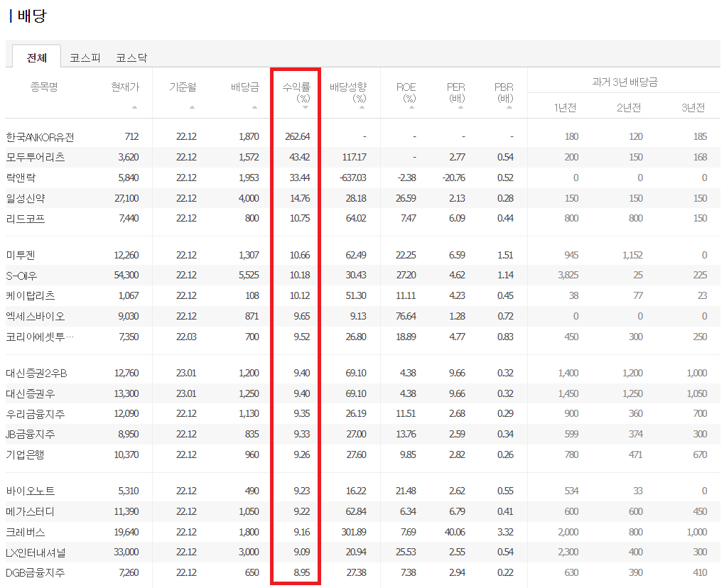Open stock S-Oil우
This screenshot has height=588, width=724.
(21, 276)
